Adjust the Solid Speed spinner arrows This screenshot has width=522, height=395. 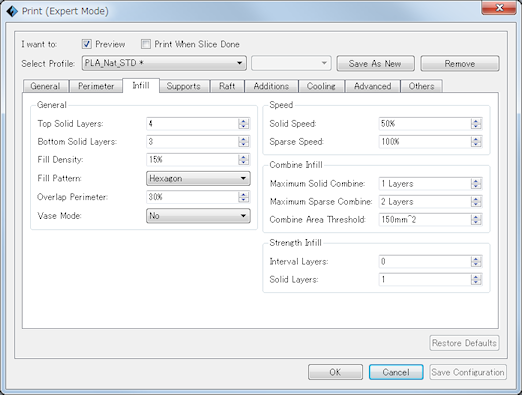click(x=476, y=124)
